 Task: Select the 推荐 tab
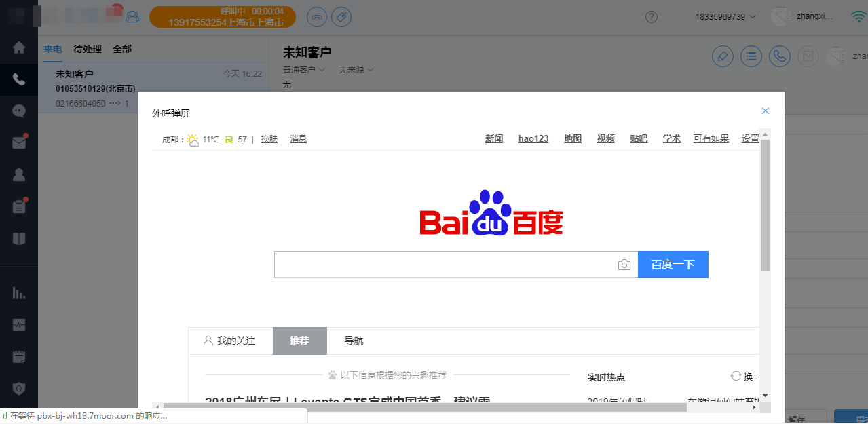[x=300, y=341]
